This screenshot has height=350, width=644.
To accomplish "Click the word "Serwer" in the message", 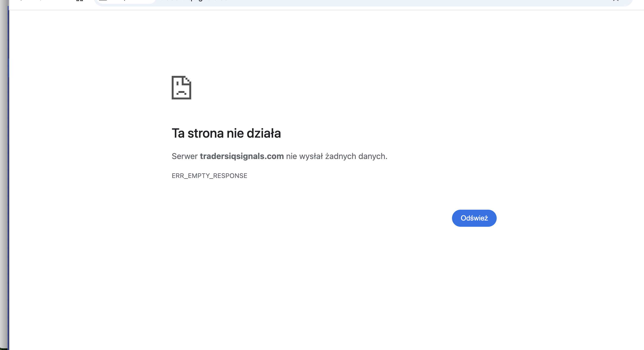I will coord(184,156).
